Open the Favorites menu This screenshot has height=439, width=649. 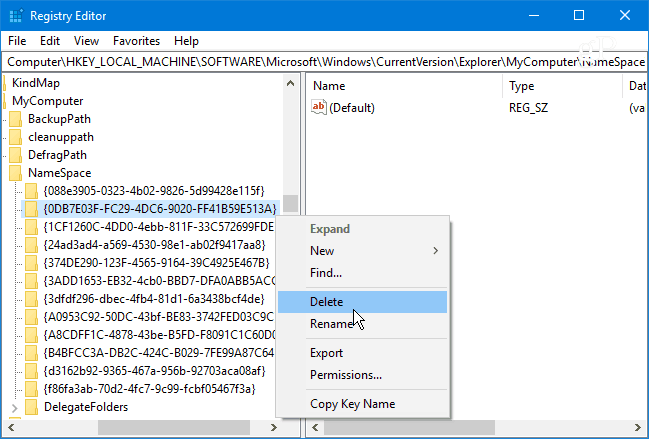(x=136, y=41)
